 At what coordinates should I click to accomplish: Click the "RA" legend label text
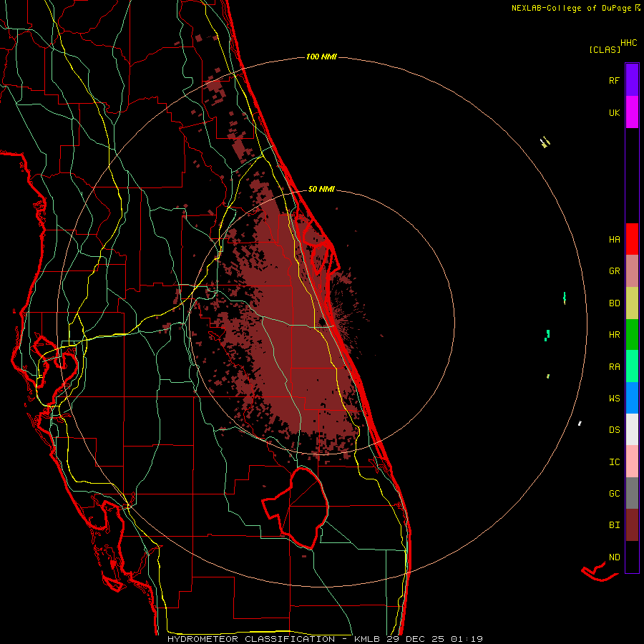614,367
